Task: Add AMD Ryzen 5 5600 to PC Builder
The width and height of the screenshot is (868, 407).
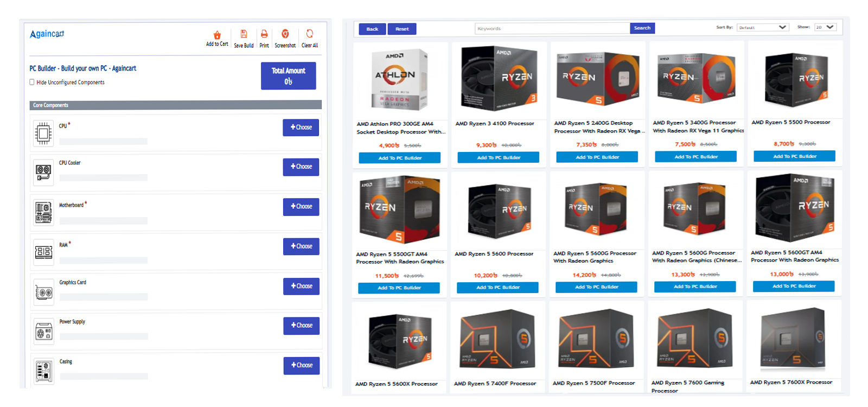Action: click(497, 287)
